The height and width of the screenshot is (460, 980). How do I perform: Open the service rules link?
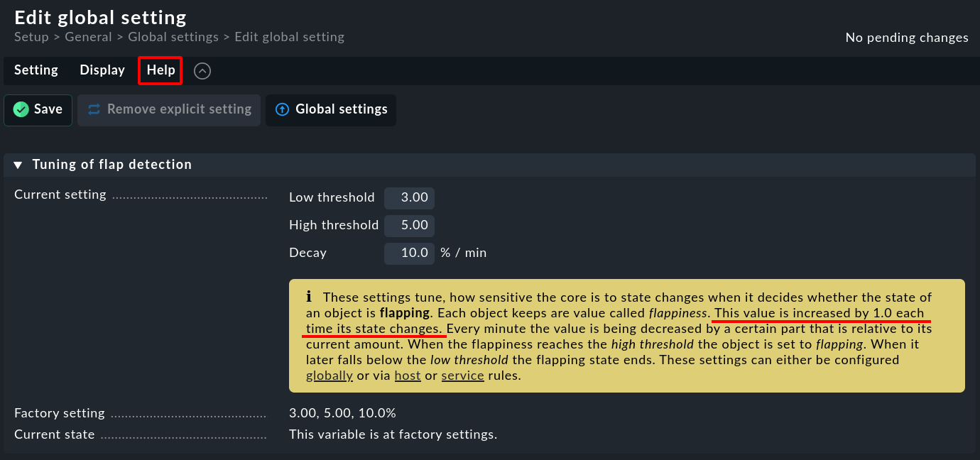click(x=462, y=375)
